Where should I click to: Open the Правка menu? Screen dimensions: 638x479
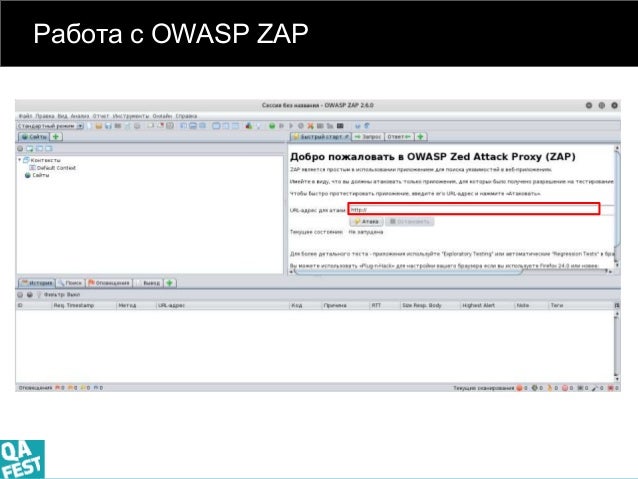tap(44, 116)
